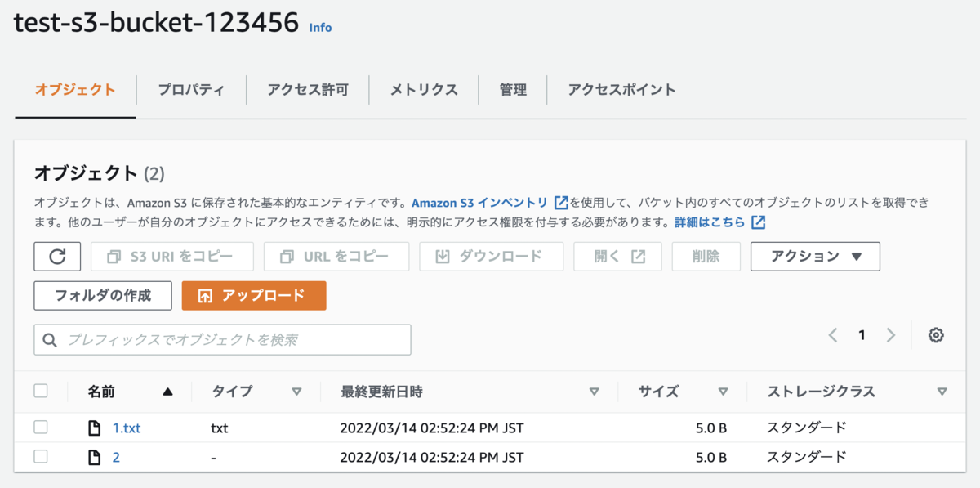Click the file icon beside 1.txt

(x=95, y=428)
